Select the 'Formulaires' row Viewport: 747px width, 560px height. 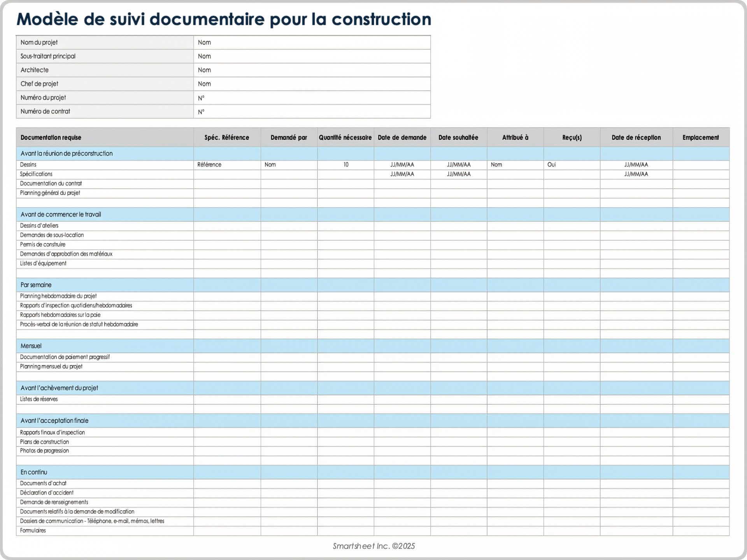[373, 531]
